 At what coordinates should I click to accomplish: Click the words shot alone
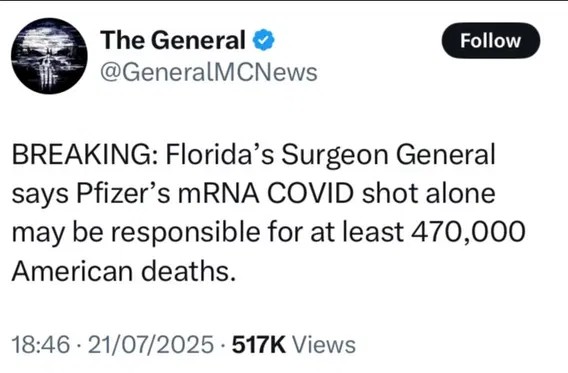coord(429,193)
